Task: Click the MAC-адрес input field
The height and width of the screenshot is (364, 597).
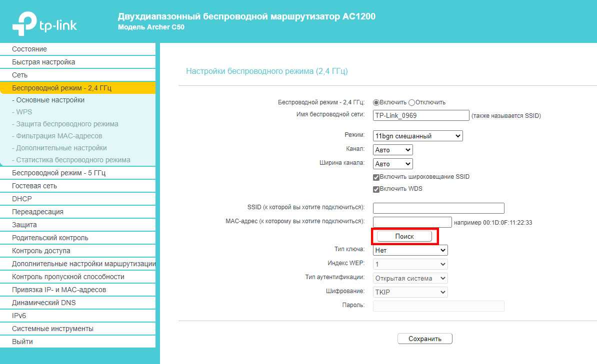Action: click(412, 222)
